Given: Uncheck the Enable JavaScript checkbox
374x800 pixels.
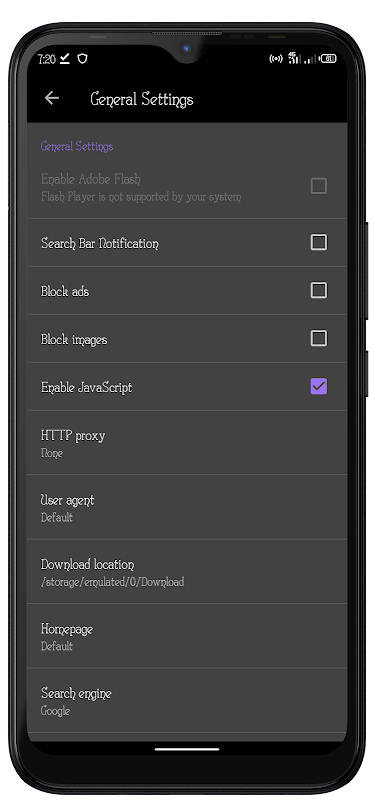Looking at the screenshot, I should pyautogui.click(x=318, y=386).
